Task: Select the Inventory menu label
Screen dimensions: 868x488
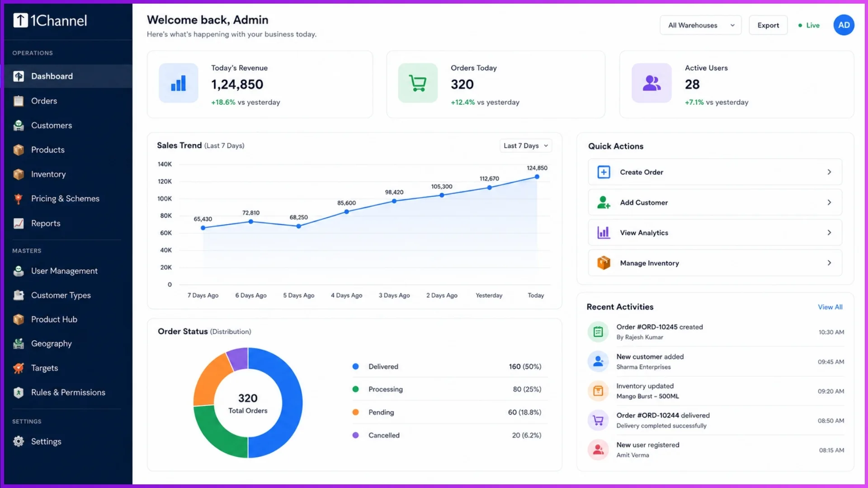Action: [x=48, y=174]
